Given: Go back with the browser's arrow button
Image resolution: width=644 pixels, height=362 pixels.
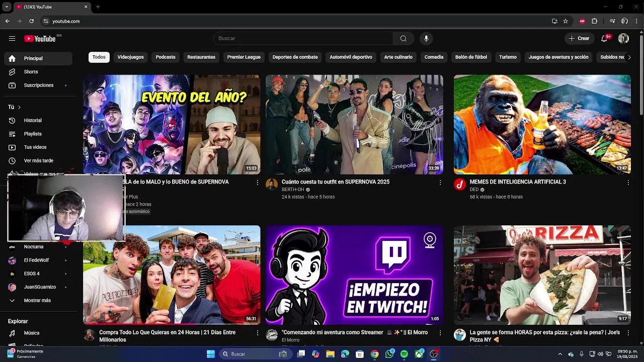Looking at the screenshot, I should tap(7, 21).
